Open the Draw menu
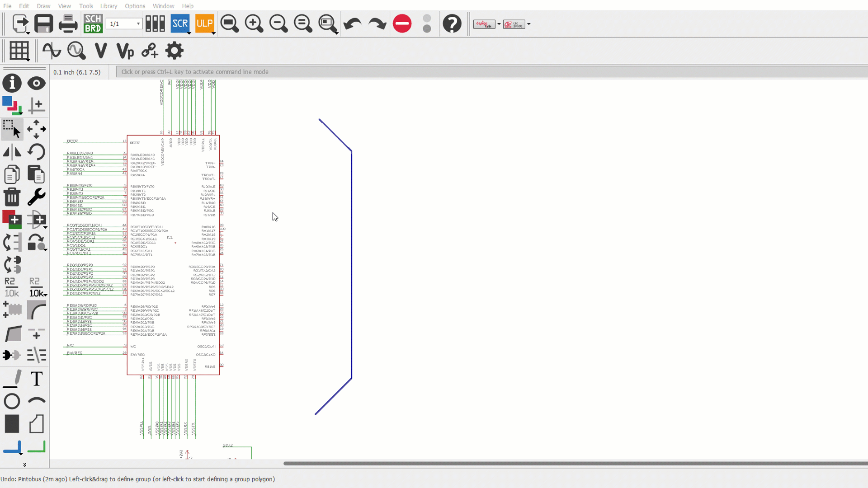Screen dimensions: 868x488 [43, 6]
